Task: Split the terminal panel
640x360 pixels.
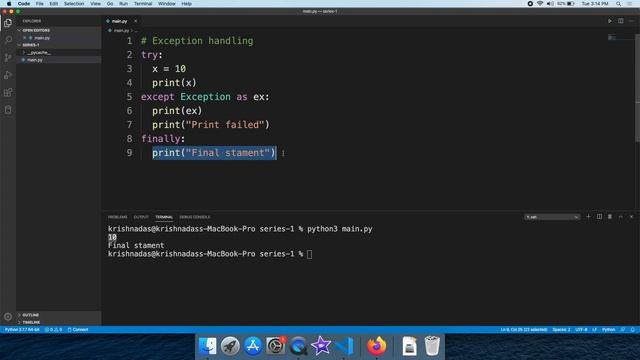Action: (599, 217)
